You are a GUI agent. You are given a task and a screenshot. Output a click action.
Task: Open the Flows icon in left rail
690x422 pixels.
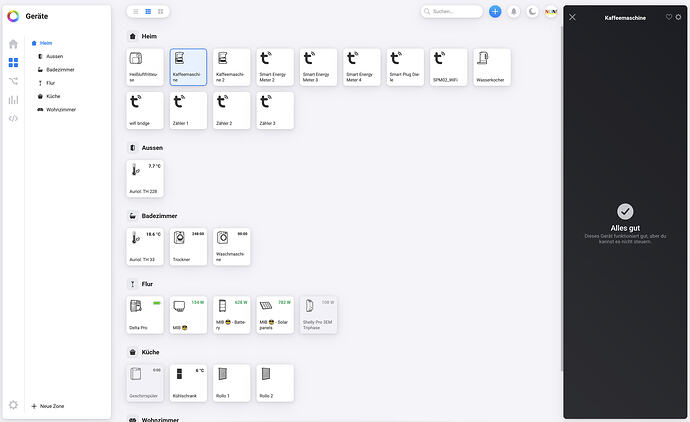coord(13,81)
